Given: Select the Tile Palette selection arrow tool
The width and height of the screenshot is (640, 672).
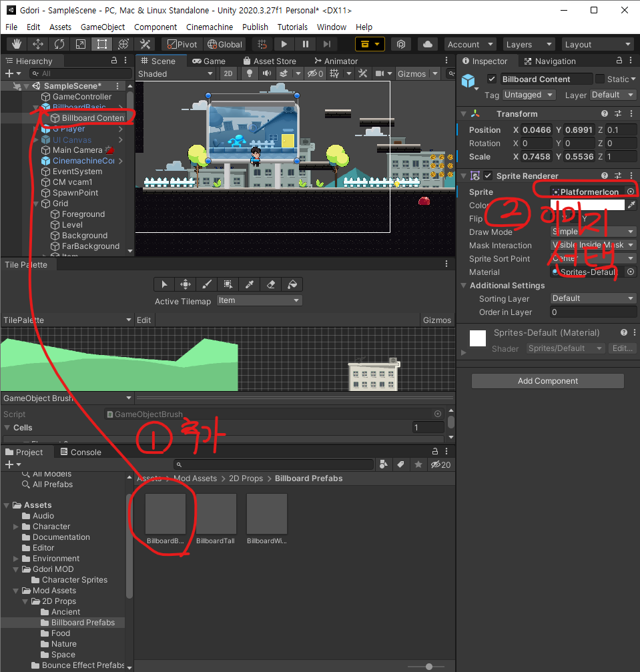Looking at the screenshot, I should (164, 284).
